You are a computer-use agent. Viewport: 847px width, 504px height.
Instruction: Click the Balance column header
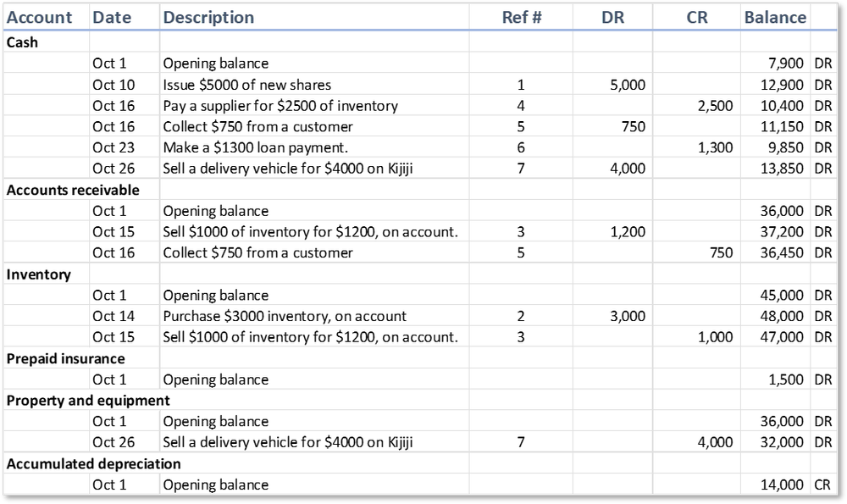775,17
